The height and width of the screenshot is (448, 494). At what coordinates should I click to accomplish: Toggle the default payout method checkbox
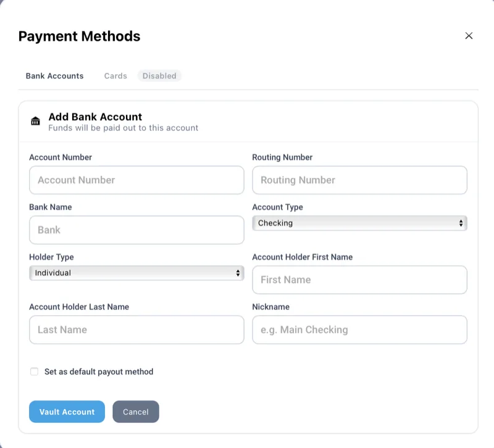pyautogui.click(x=34, y=371)
